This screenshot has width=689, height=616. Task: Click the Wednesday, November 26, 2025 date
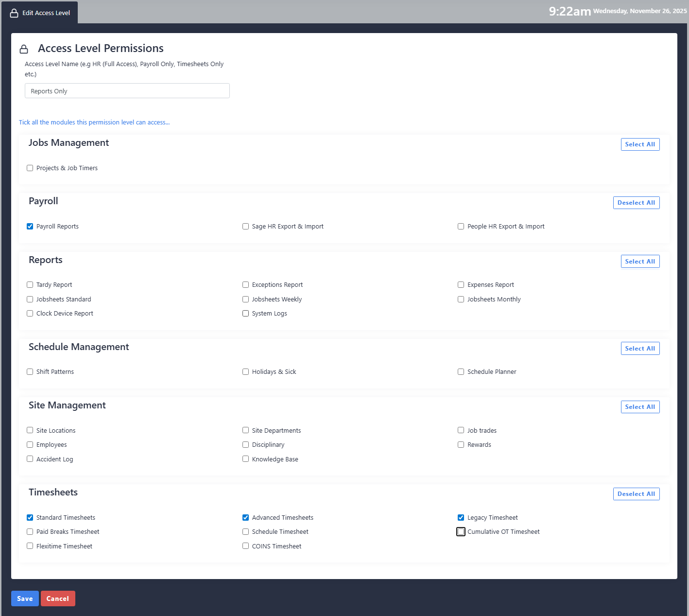click(x=640, y=11)
